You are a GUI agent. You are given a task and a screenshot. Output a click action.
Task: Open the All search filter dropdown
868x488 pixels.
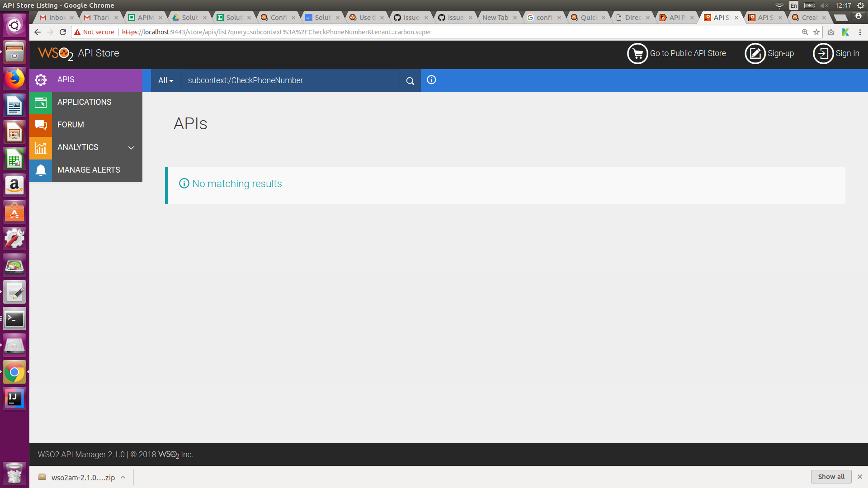[165, 80]
